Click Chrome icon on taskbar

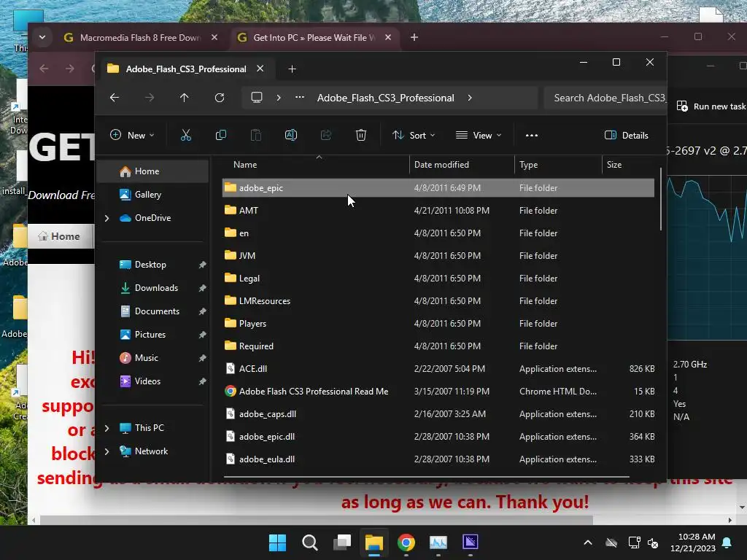point(406,542)
